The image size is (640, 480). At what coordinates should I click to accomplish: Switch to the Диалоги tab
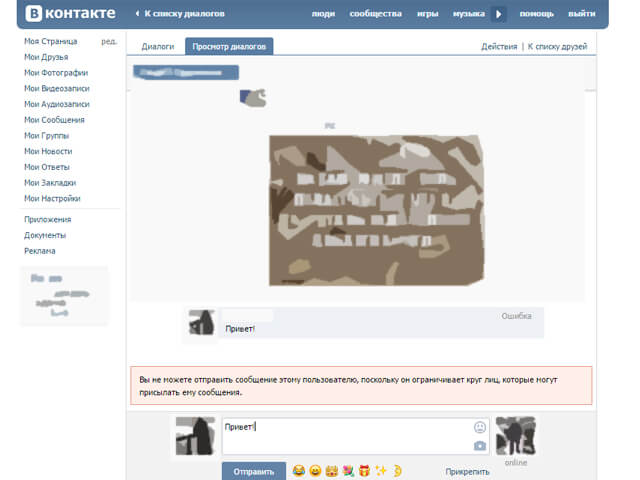pyautogui.click(x=158, y=47)
